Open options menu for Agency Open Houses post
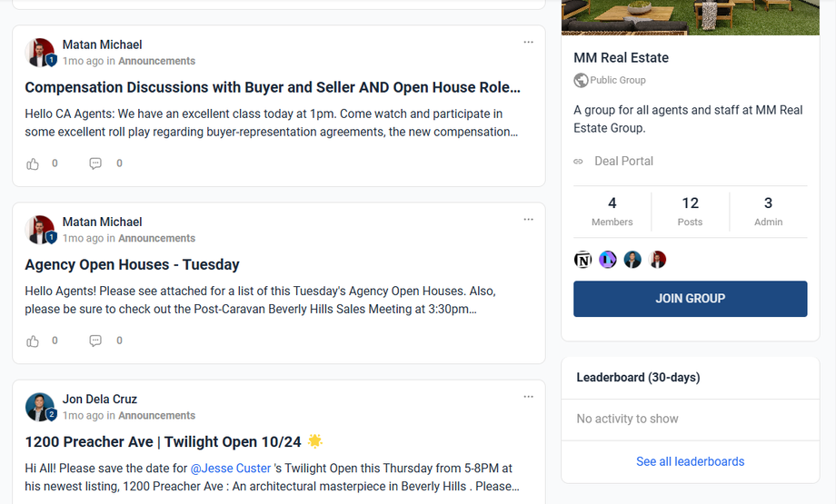The width and height of the screenshot is (836, 504). 528,219
